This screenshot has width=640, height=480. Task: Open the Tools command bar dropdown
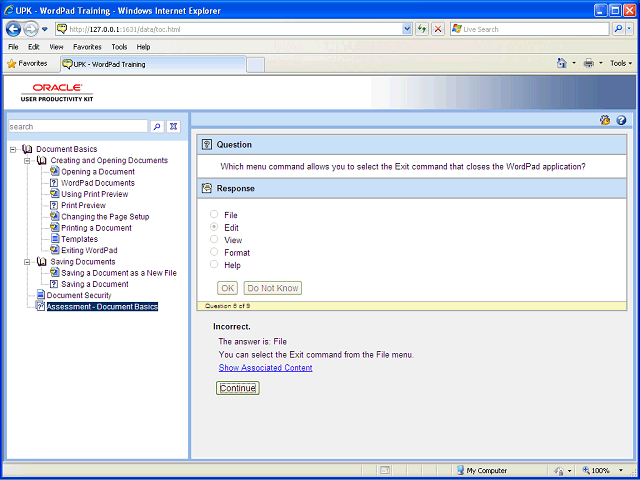pos(621,63)
